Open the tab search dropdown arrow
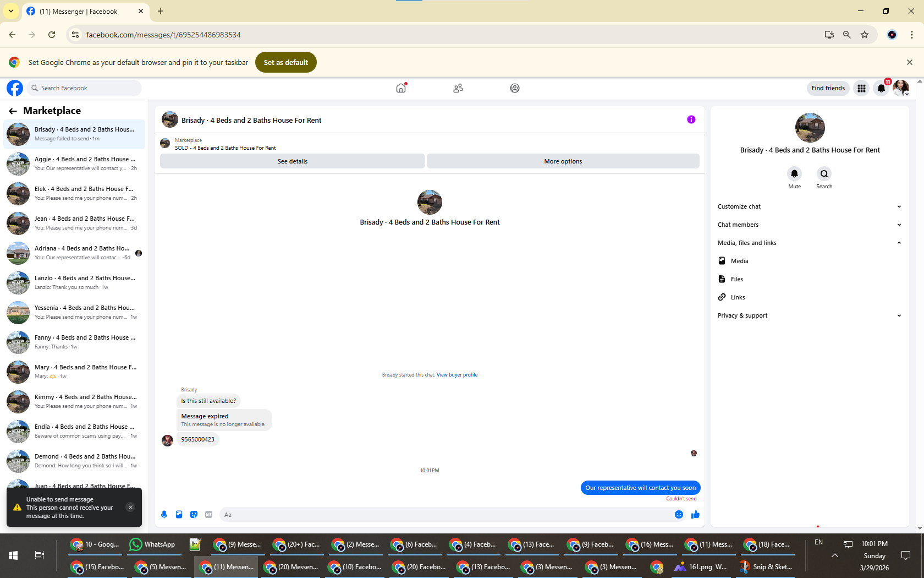924x578 pixels. click(x=11, y=11)
